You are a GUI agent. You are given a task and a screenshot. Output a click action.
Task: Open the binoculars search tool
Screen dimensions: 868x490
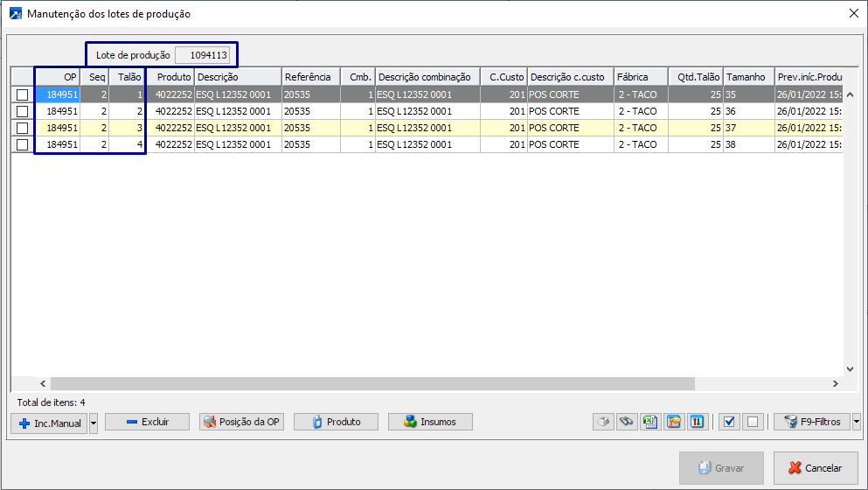pos(627,422)
